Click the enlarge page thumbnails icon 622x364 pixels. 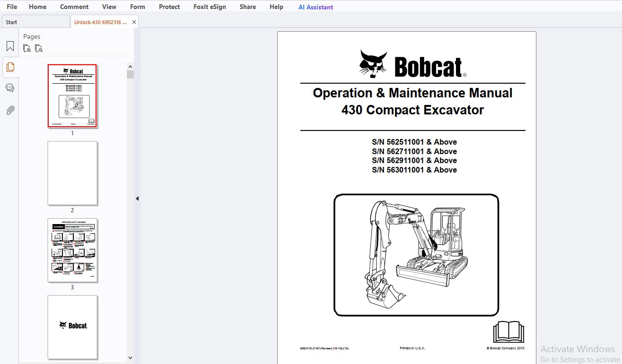coord(27,48)
